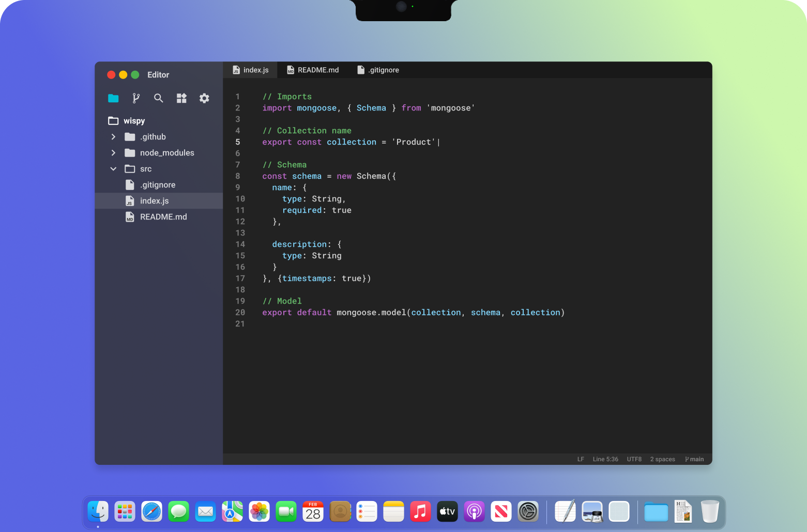Open Messages from the dock
Screen dimensions: 807x532
coord(178,512)
